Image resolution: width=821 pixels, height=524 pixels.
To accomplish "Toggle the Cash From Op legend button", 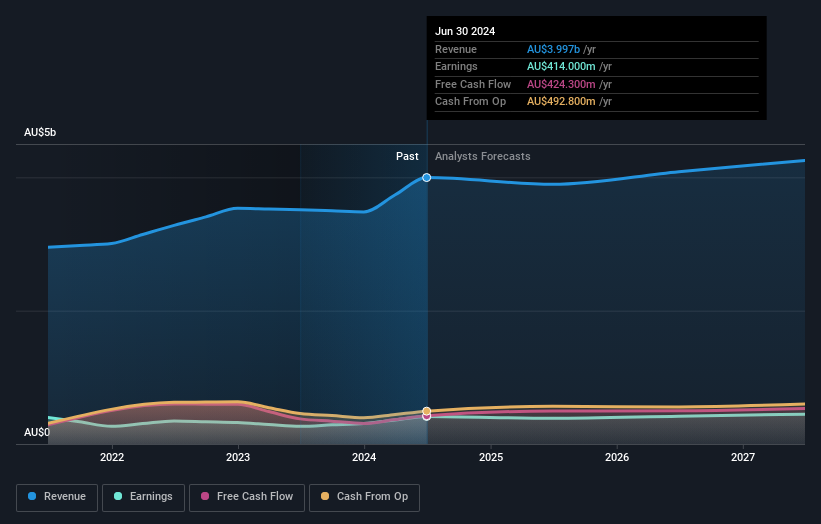I will [x=364, y=497].
